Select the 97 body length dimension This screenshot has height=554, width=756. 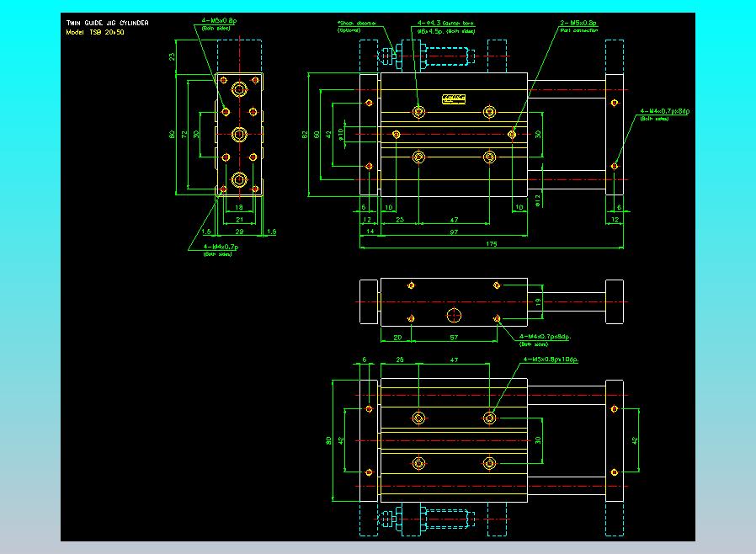pyautogui.click(x=454, y=232)
